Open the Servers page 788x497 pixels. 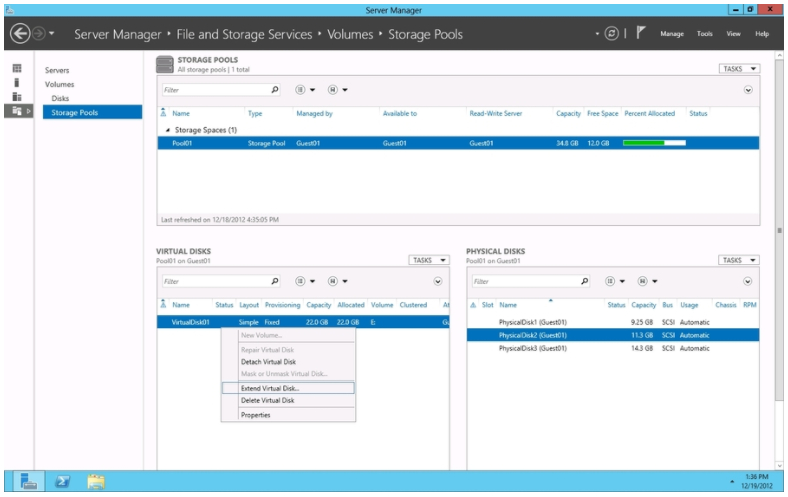click(57, 70)
